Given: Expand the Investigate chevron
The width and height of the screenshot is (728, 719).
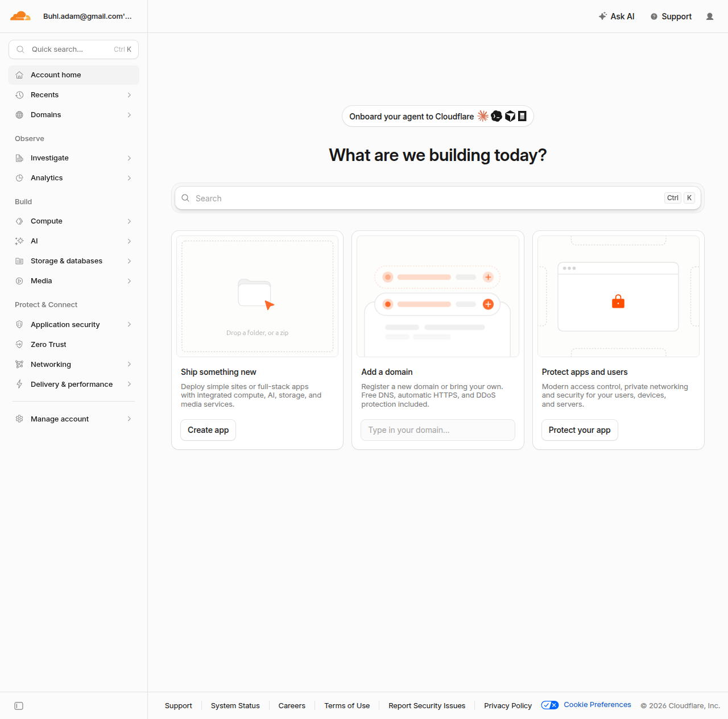Looking at the screenshot, I should pyautogui.click(x=129, y=158).
